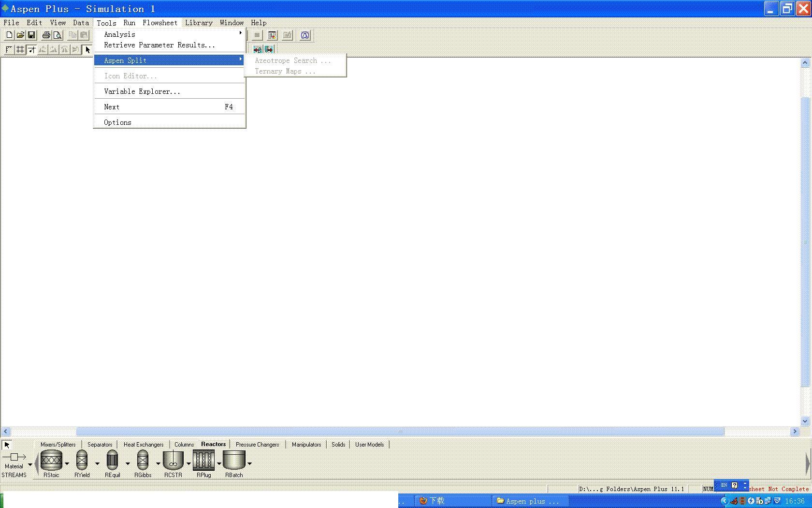Expand RPlug icon dropdown arrow

(219, 463)
